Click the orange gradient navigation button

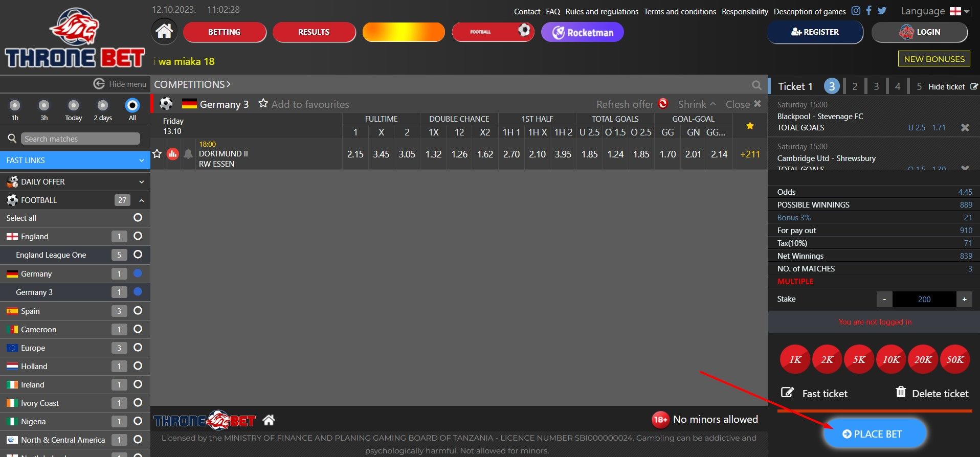click(404, 32)
